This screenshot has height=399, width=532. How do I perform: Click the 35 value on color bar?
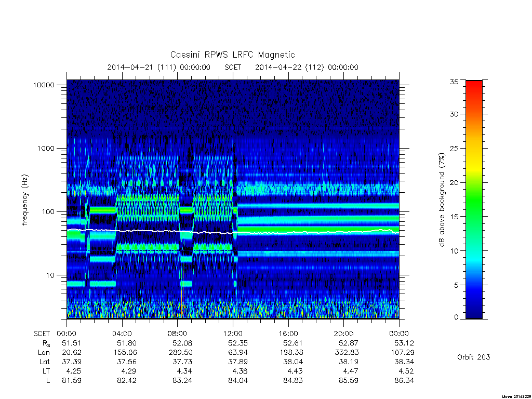[454, 82]
